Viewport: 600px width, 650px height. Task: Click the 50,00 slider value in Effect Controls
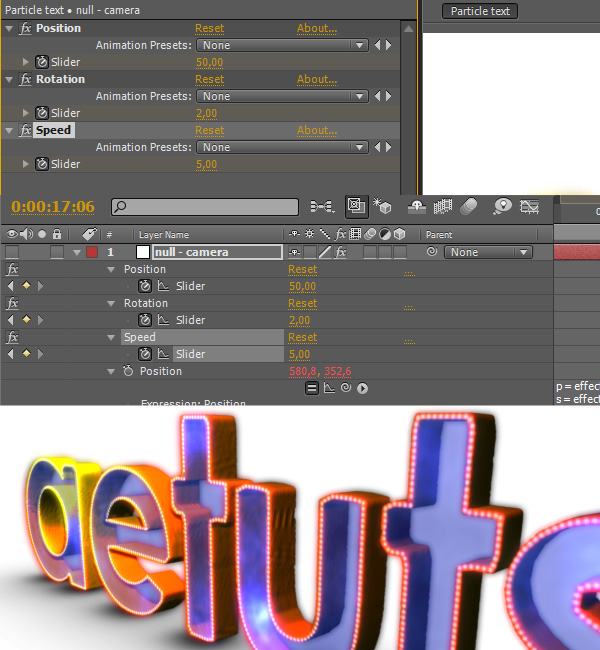click(209, 62)
